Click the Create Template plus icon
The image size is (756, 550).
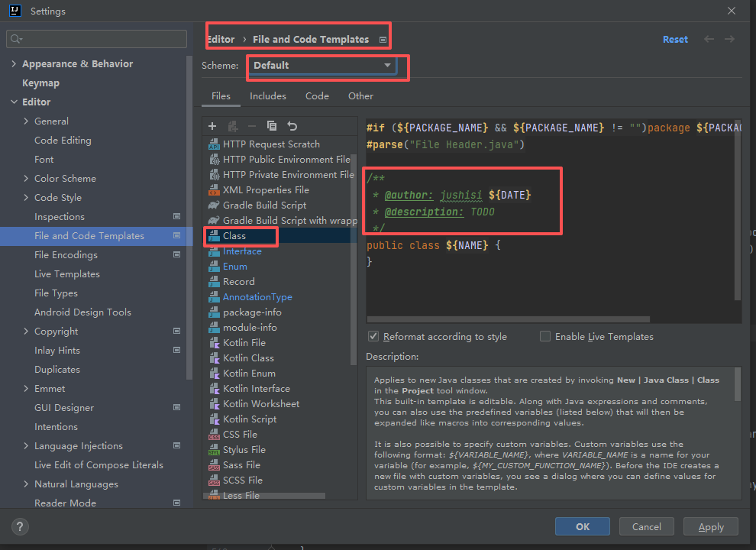(212, 126)
